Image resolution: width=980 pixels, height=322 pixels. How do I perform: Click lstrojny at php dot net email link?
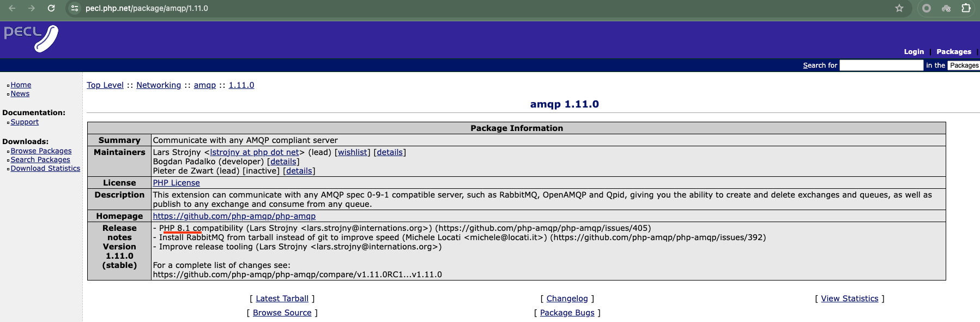point(255,152)
